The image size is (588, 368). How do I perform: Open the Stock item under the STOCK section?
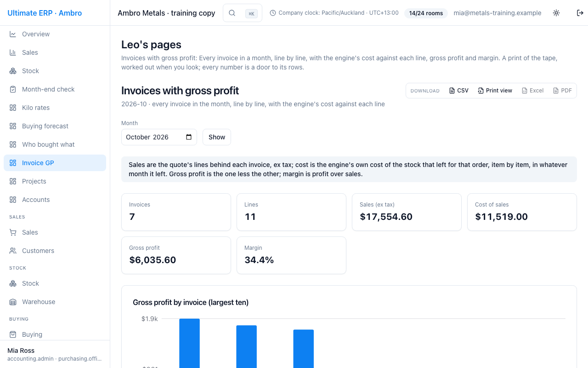click(55, 283)
